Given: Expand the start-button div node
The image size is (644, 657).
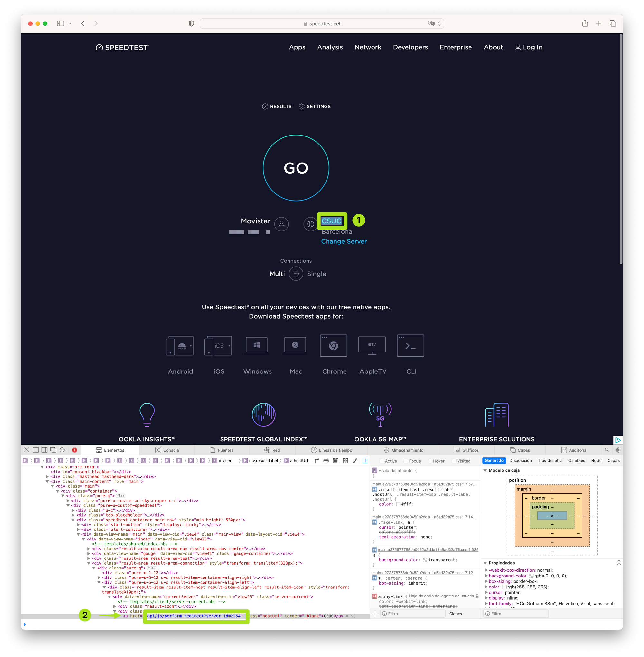Looking at the screenshot, I should tap(79, 524).
